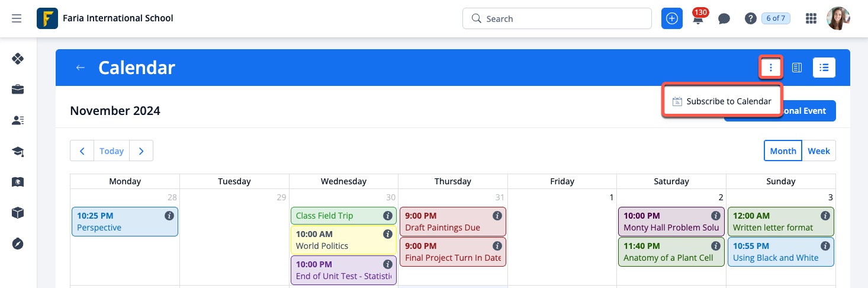Click the Search input field
868x288 pixels.
coord(557,18)
